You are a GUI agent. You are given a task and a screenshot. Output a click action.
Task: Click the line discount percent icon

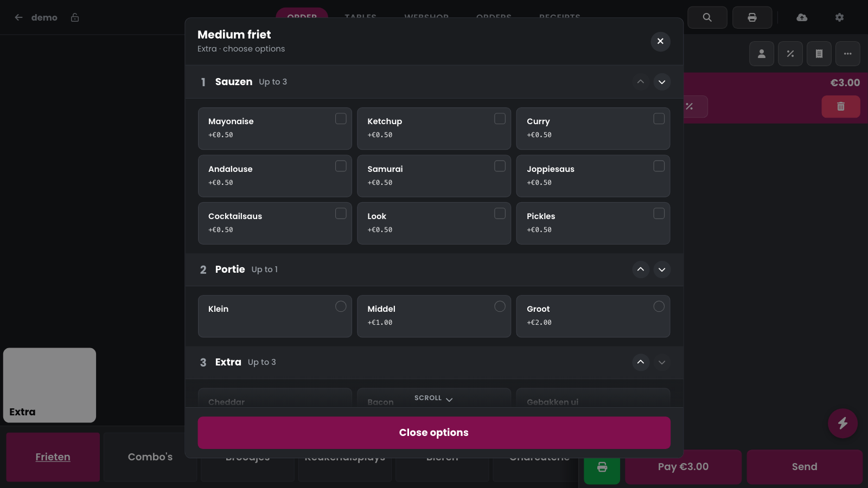[x=690, y=106]
